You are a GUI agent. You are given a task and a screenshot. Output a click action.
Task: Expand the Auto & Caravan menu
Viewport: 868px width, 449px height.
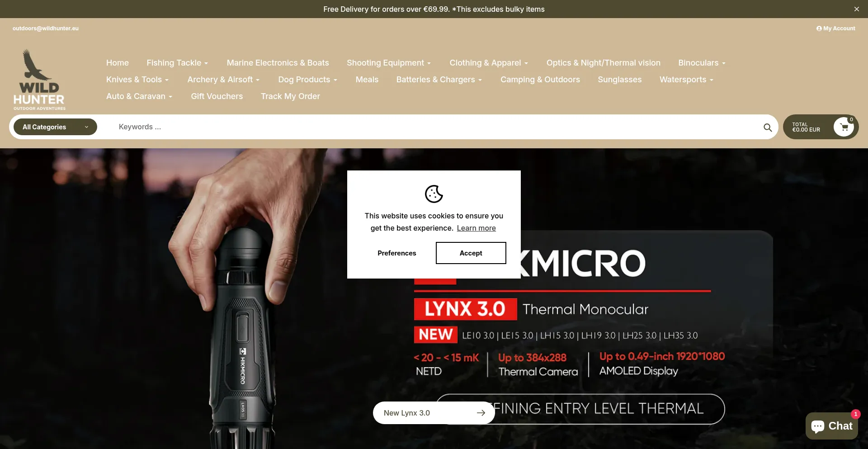[x=139, y=96]
